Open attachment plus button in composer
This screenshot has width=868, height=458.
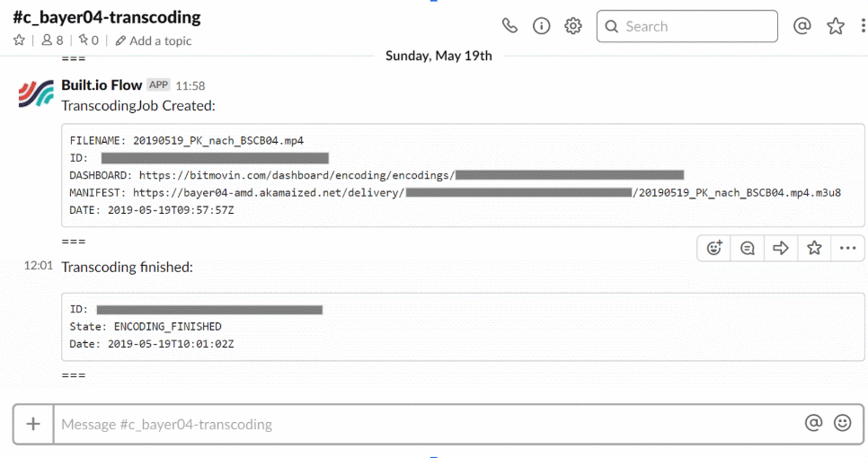click(x=33, y=424)
